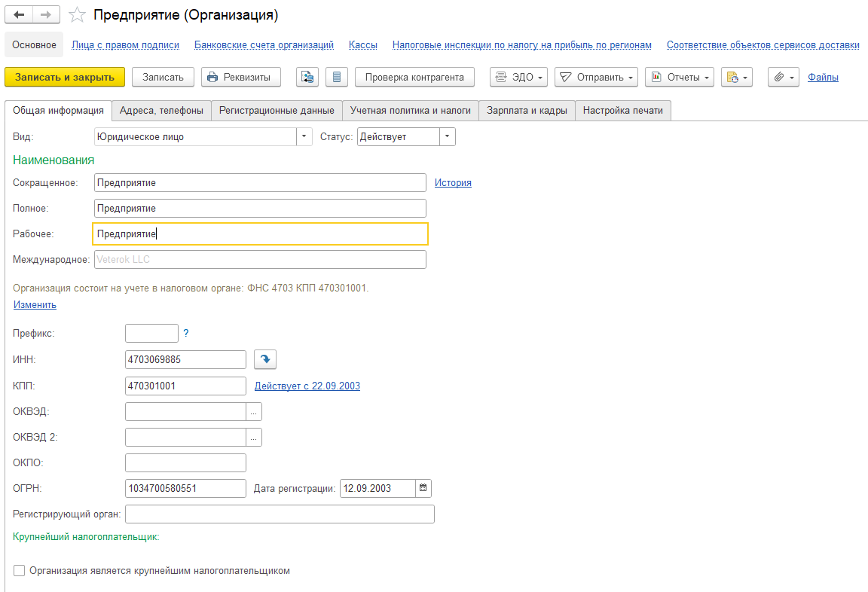The image size is (868, 592).
Task: Open Налоговые инспекции по налогу на прибыль link
Action: point(522,45)
